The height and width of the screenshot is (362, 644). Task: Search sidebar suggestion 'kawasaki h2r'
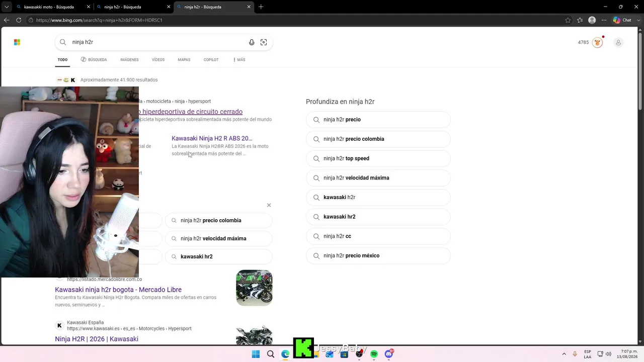(x=378, y=198)
